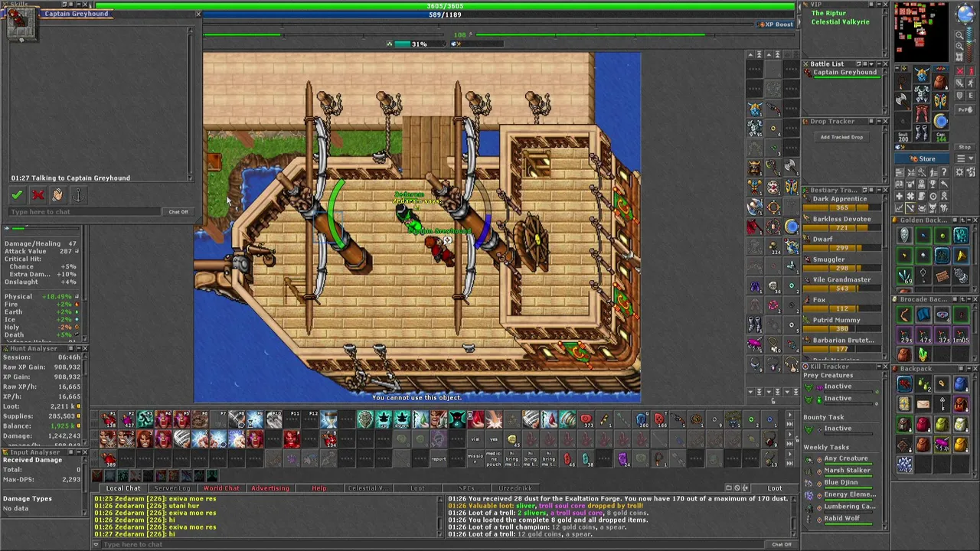Click the Dark Apprentice bestiary progress bar
This screenshot has width=980, height=551.
841,208
